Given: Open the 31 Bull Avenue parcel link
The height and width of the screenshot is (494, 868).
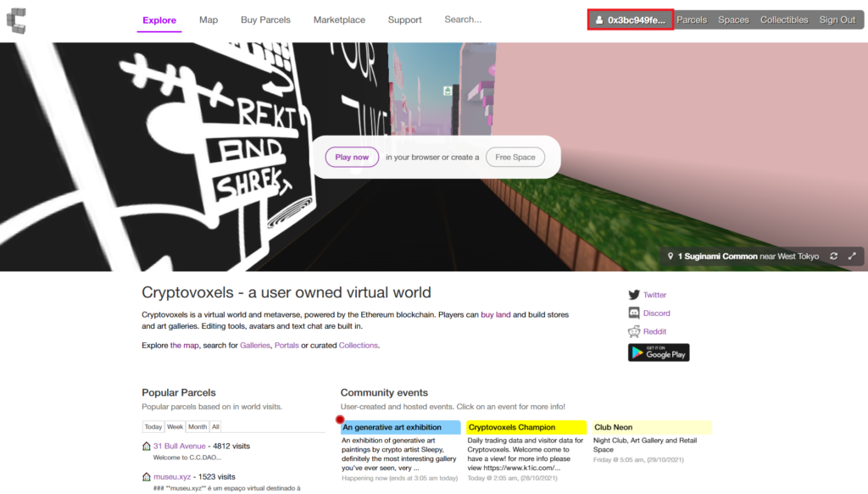Looking at the screenshot, I should 180,446.
